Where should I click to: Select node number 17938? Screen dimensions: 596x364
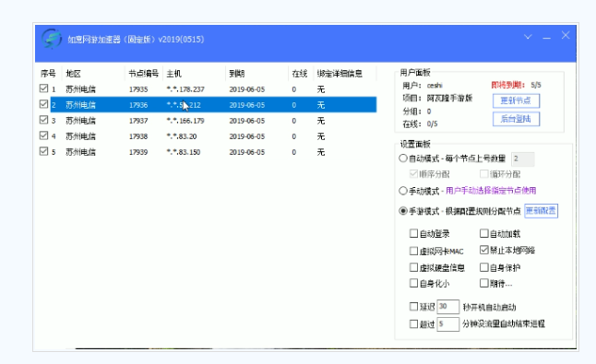[x=138, y=136]
